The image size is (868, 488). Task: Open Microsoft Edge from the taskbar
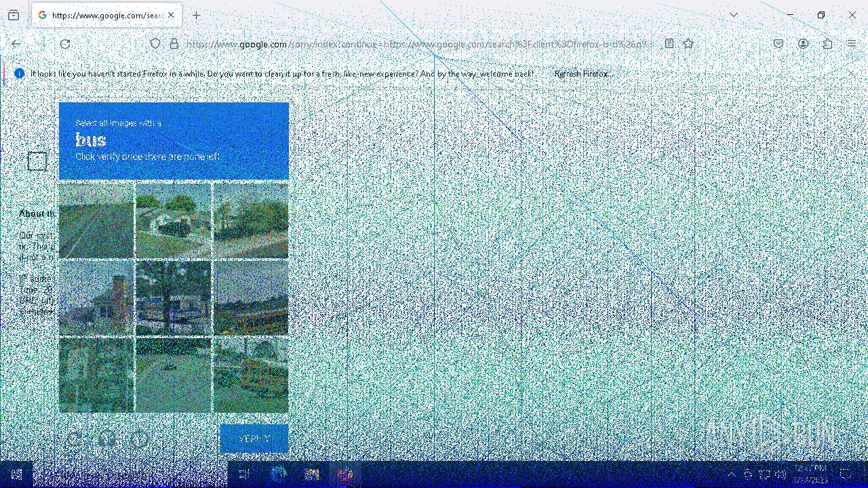coord(279,474)
